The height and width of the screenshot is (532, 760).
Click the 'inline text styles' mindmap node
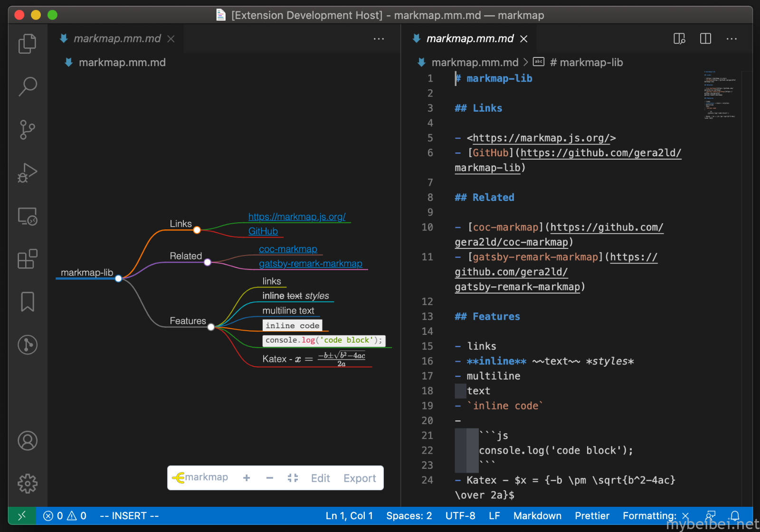[x=295, y=296]
